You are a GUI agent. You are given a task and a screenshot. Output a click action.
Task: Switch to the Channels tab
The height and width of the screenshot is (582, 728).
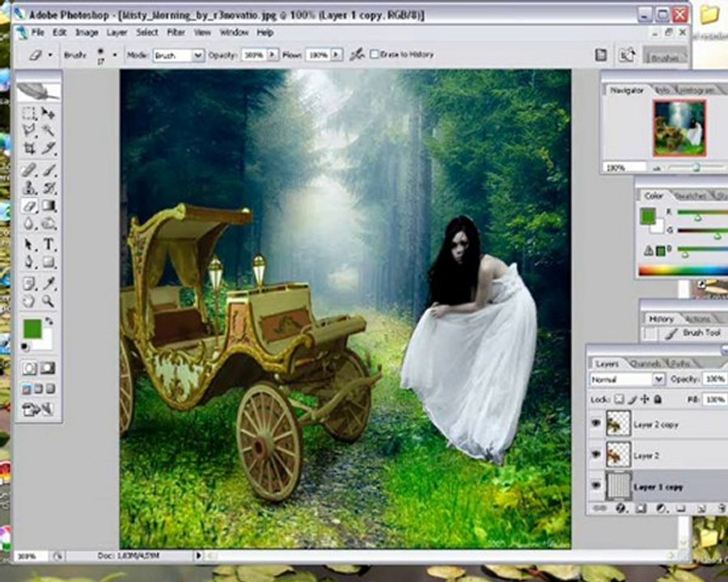point(645,364)
